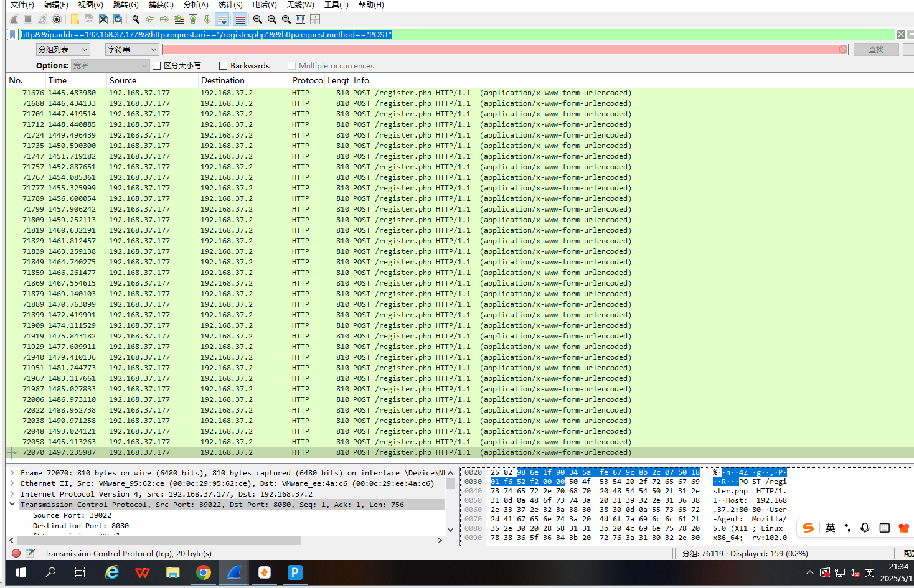
Task: Open the 跳转(G) menu
Action: (x=126, y=5)
